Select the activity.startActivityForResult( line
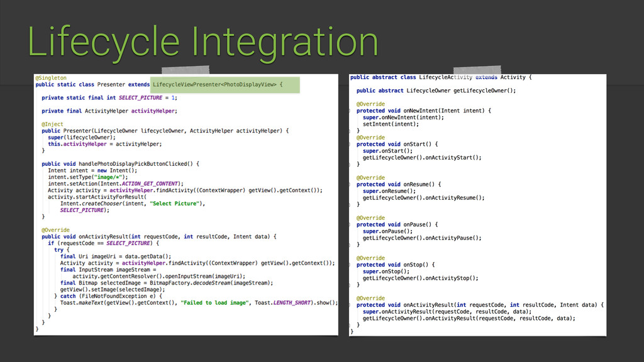644x362 pixels. point(97,197)
